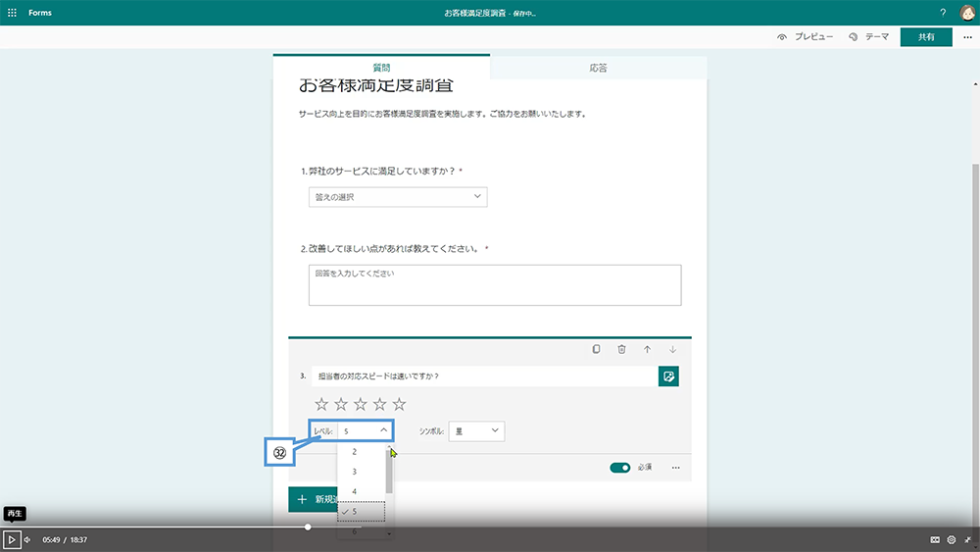Delete question 3 with the trash icon
The image size is (980, 552).
click(622, 349)
